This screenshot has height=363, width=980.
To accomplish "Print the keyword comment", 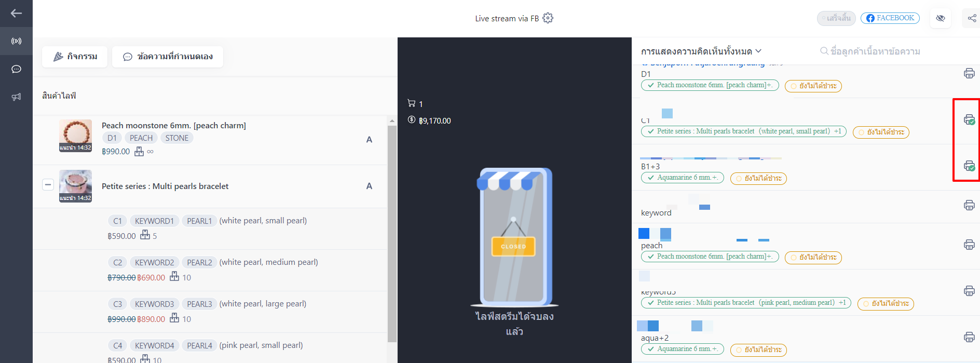I will tap(969, 205).
